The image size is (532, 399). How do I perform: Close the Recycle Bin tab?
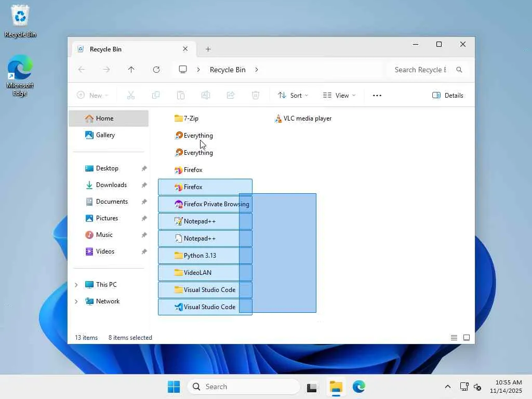185,49
